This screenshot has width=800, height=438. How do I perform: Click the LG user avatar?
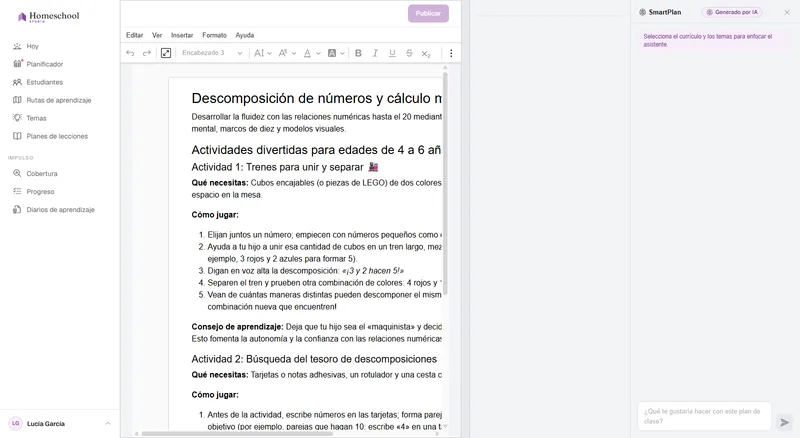(16, 423)
